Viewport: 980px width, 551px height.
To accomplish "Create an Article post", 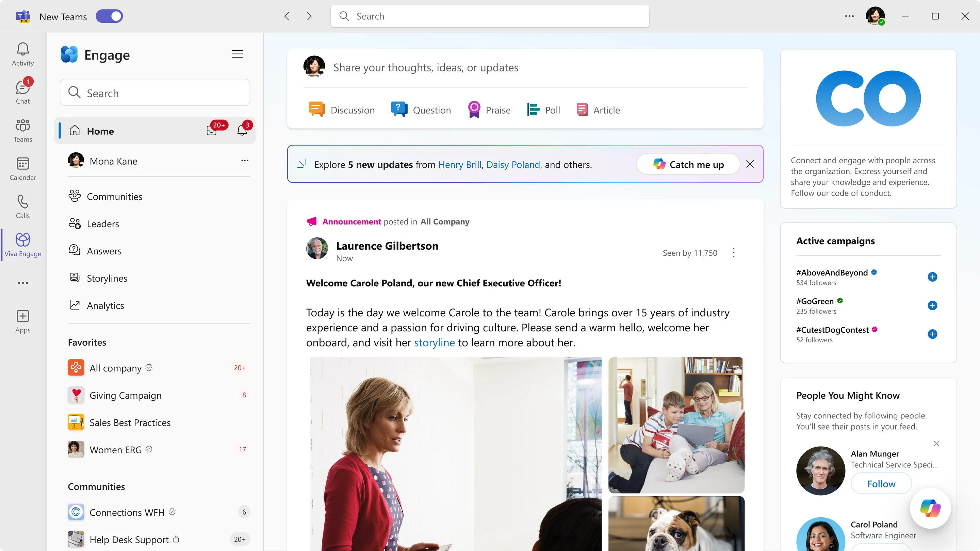I will point(598,110).
